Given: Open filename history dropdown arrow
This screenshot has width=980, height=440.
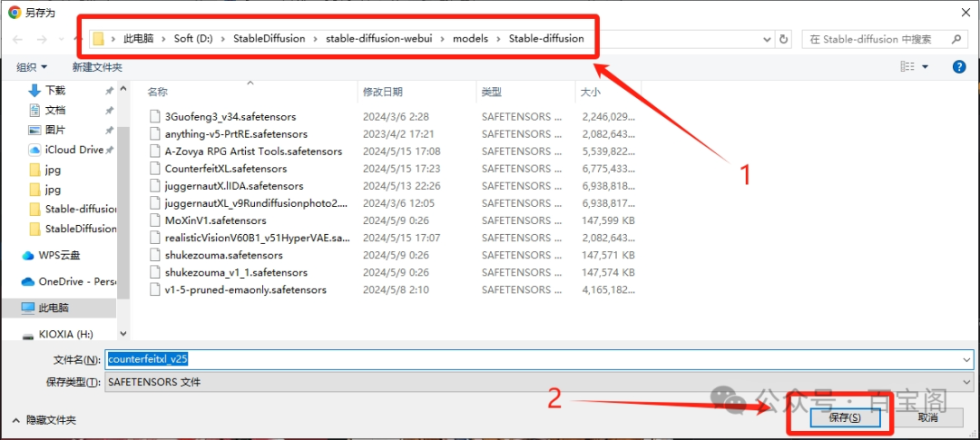Looking at the screenshot, I should pos(967,359).
